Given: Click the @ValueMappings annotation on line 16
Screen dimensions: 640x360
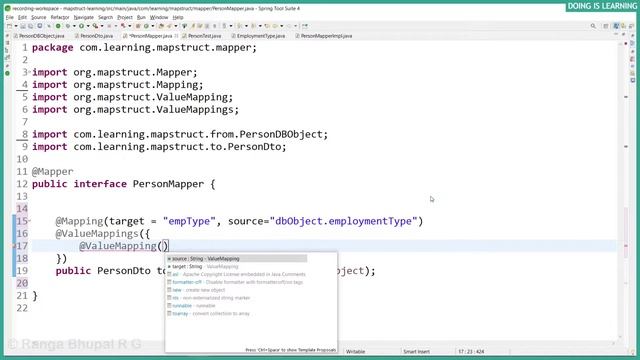Looking at the screenshot, I should (97, 234).
